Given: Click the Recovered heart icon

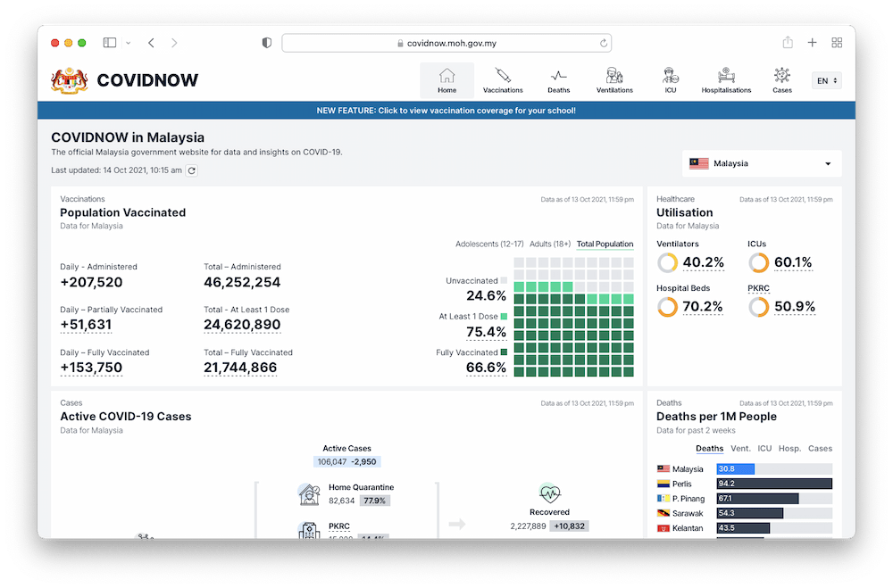Looking at the screenshot, I should click(x=549, y=493).
